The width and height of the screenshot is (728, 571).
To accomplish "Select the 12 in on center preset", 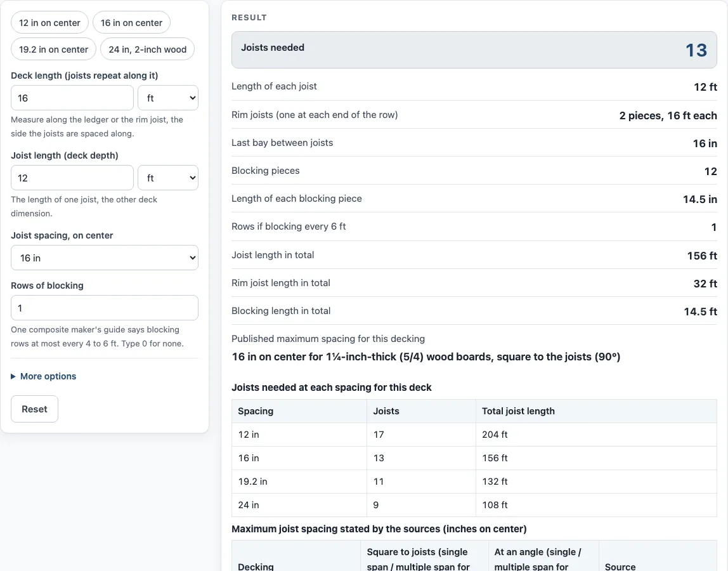I will 49,23.
